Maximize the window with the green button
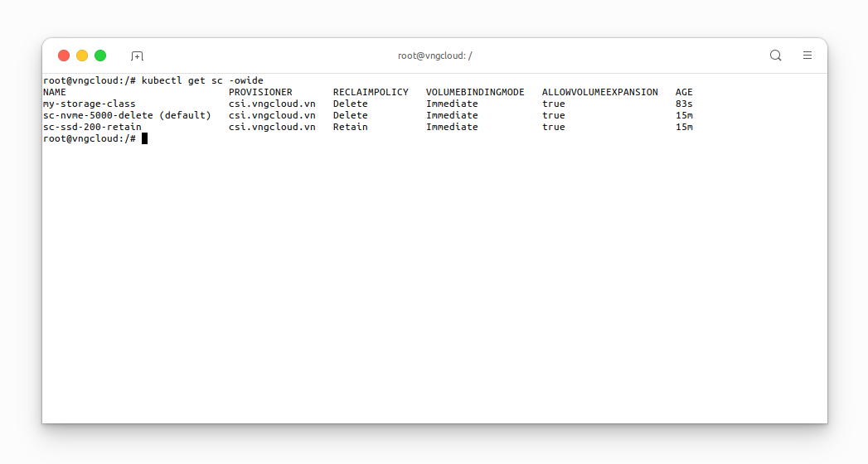The width and height of the screenshot is (868, 464). coord(100,56)
